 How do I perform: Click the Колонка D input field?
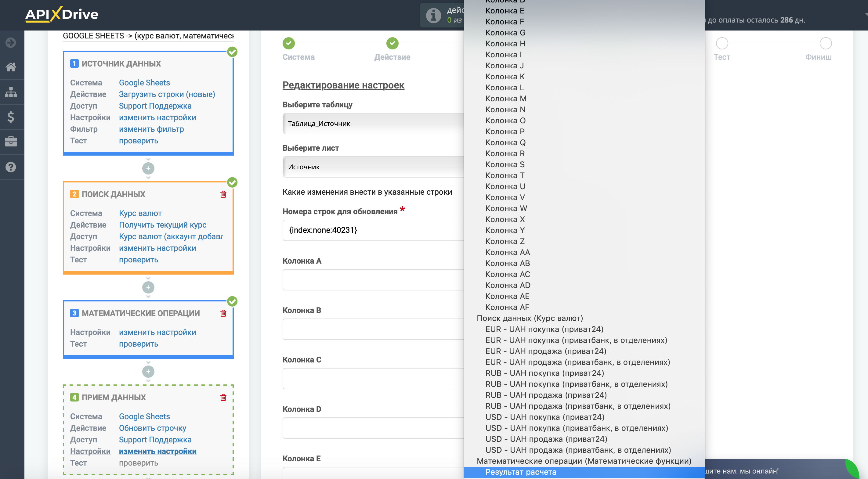point(373,428)
